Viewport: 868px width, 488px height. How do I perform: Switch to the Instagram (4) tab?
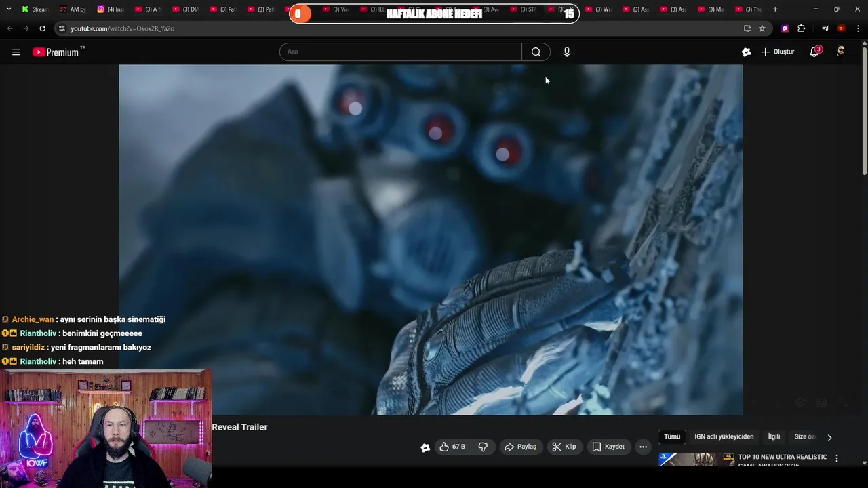point(111,9)
